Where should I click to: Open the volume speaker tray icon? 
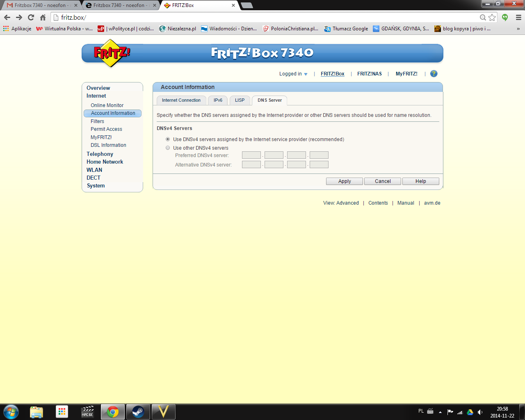coord(480,412)
